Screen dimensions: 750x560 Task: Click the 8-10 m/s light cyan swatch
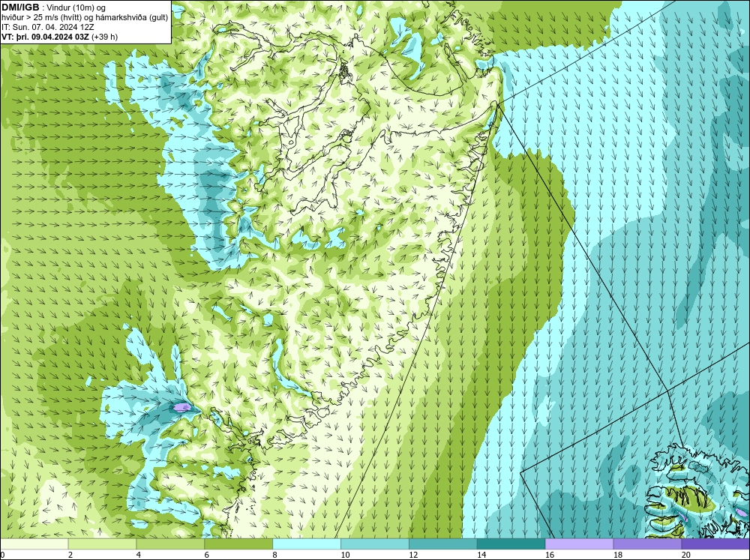[307, 544]
